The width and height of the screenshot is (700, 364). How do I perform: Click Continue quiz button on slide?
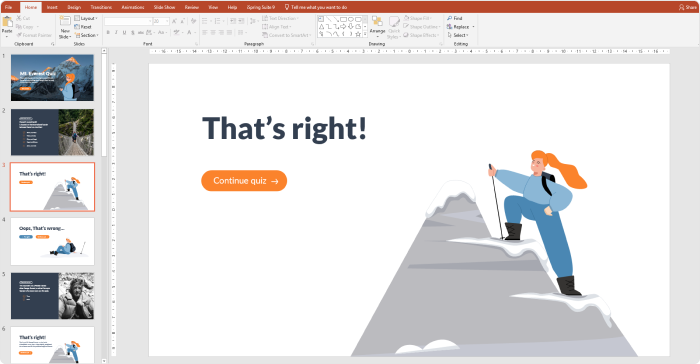244,181
